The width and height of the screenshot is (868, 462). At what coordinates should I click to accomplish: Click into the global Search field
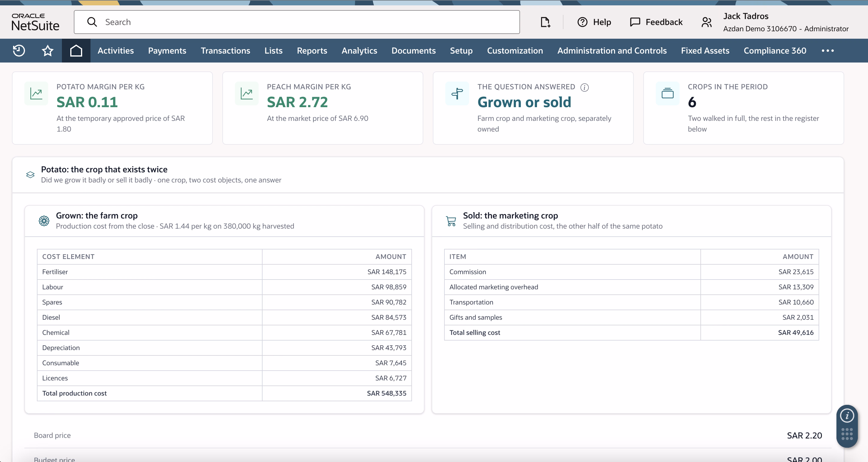click(296, 22)
